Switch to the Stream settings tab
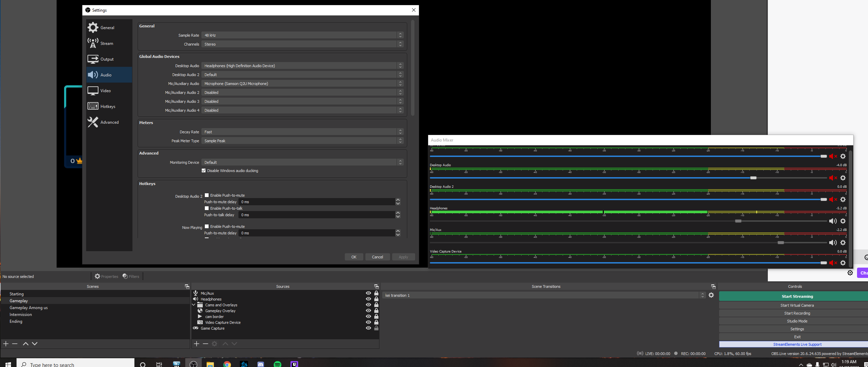The height and width of the screenshot is (367, 868). (x=109, y=44)
